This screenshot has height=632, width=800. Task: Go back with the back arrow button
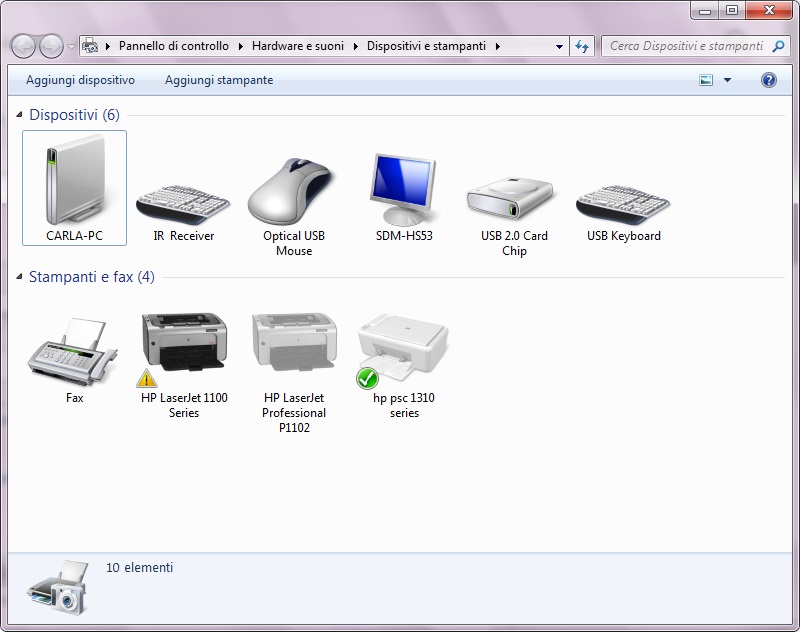pos(23,46)
